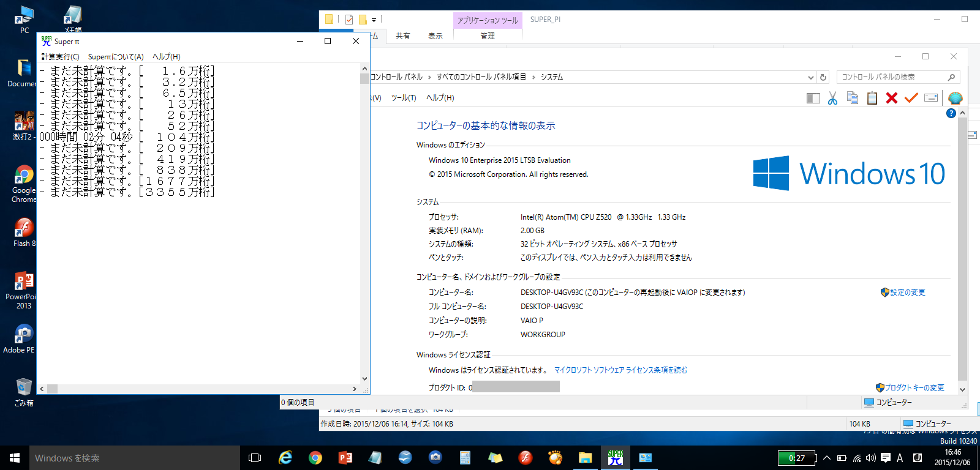Select the 104万桁 result row in Super π
The width and height of the screenshot is (980, 470).
[x=127, y=137]
